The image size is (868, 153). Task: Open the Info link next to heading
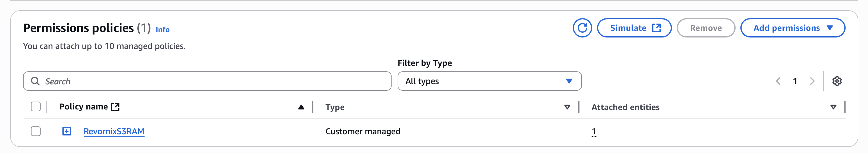162,30
